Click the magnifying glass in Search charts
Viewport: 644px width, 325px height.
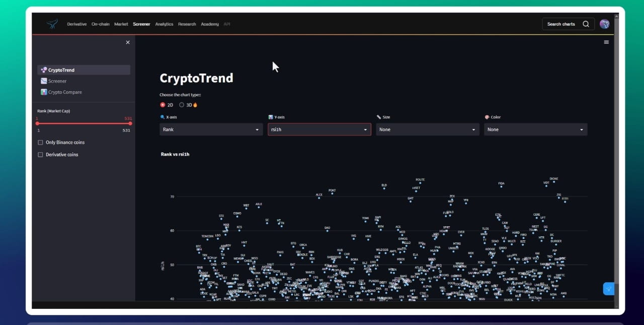coord(586,24)
